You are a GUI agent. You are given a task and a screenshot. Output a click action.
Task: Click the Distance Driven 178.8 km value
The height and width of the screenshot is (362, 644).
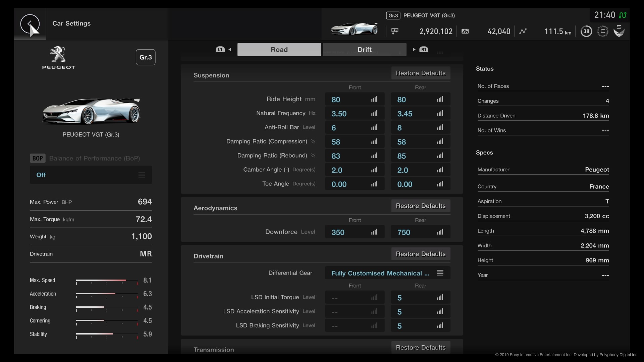click(596, 116)
